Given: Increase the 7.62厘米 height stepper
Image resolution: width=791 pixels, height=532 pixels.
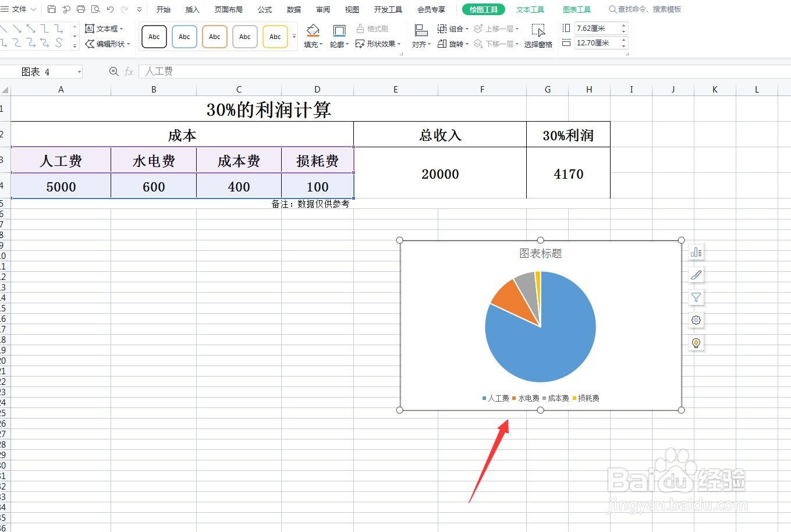Looking at the screenshot, I should 623,24.
